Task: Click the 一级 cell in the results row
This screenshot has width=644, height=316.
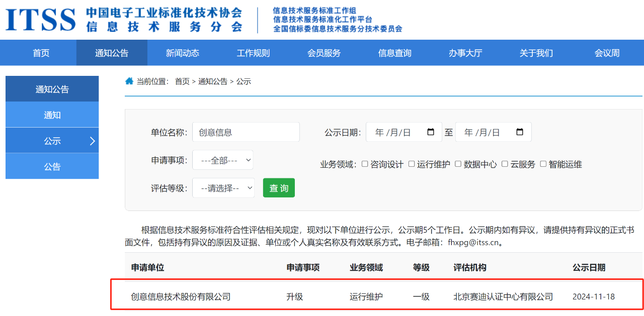Action: coord(421,297)
